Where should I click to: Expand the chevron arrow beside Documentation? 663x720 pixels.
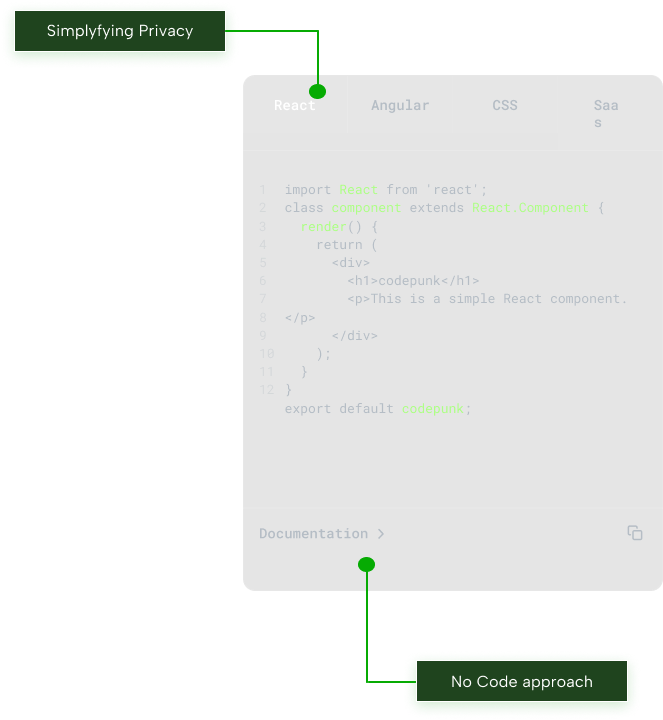click(x=381, y=534)
